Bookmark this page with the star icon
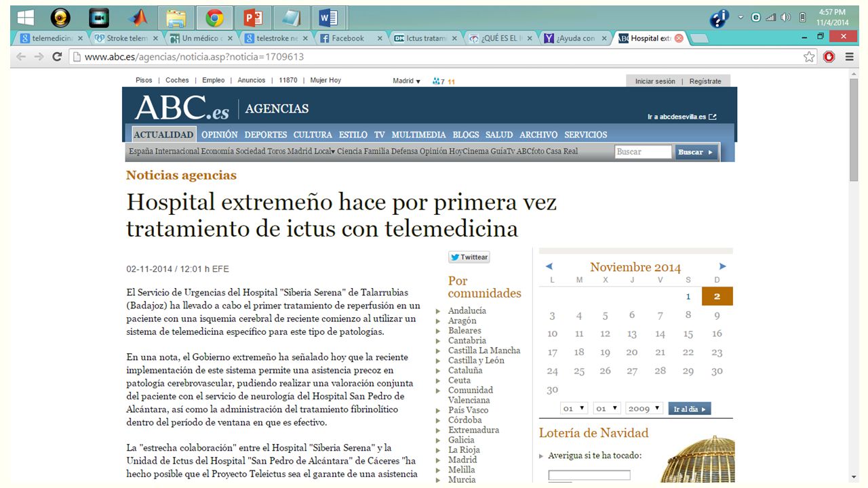 pos(809,57)
